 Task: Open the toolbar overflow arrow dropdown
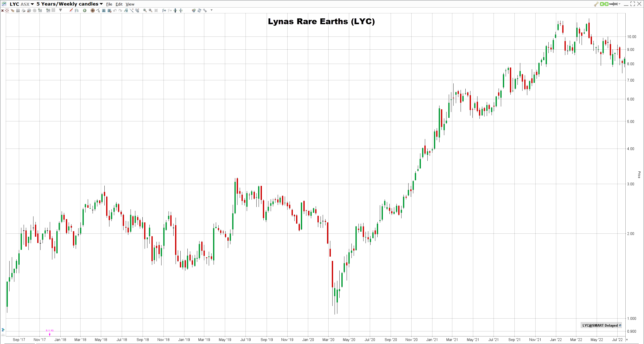click(212, 10)
